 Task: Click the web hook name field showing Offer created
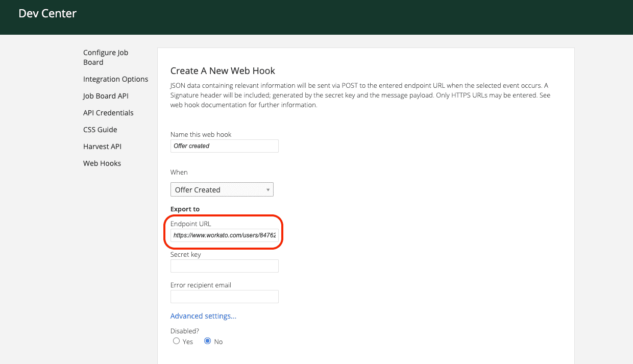[x=224, y=146]
